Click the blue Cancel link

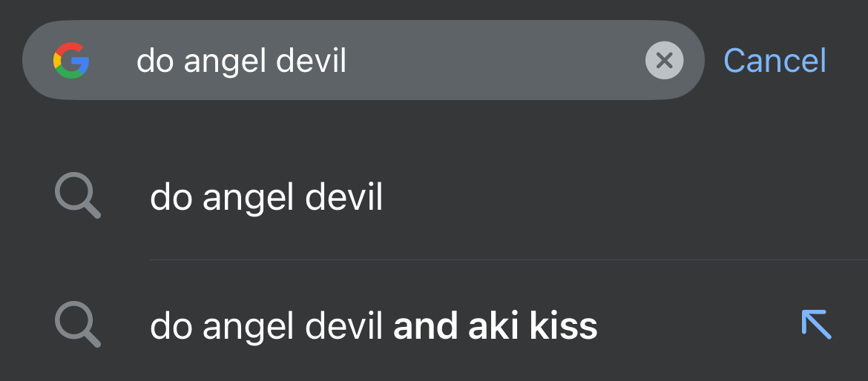point(775,61)
